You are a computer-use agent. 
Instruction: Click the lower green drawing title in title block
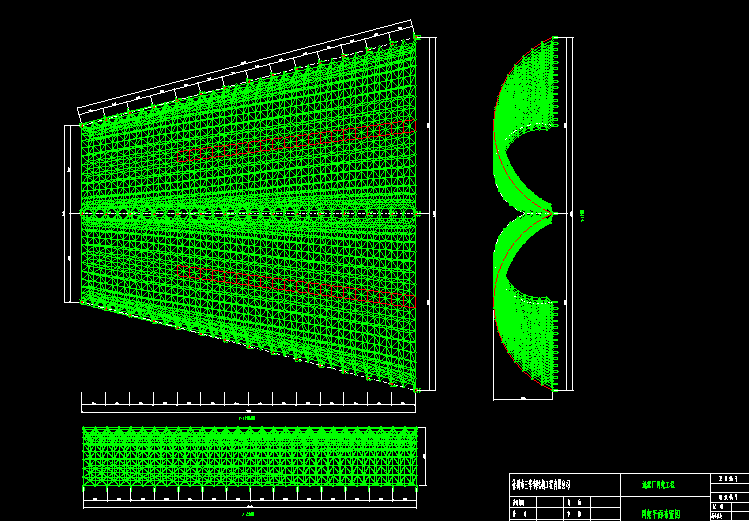(x=659, y=513)
